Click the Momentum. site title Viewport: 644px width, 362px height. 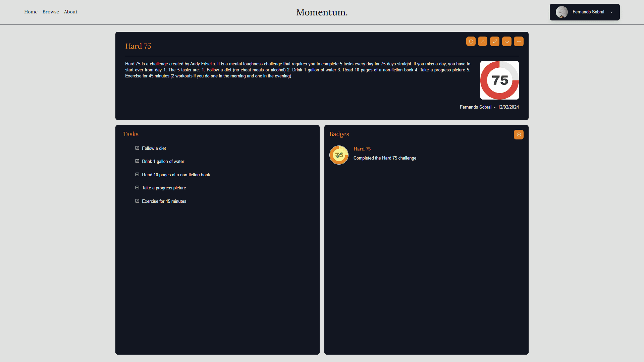coord(322,12)
